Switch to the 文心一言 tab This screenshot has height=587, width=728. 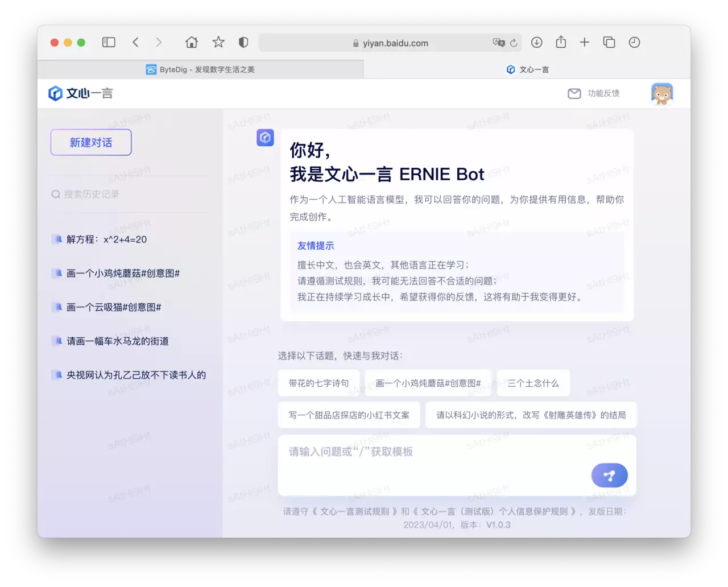[x=527, y=69]
